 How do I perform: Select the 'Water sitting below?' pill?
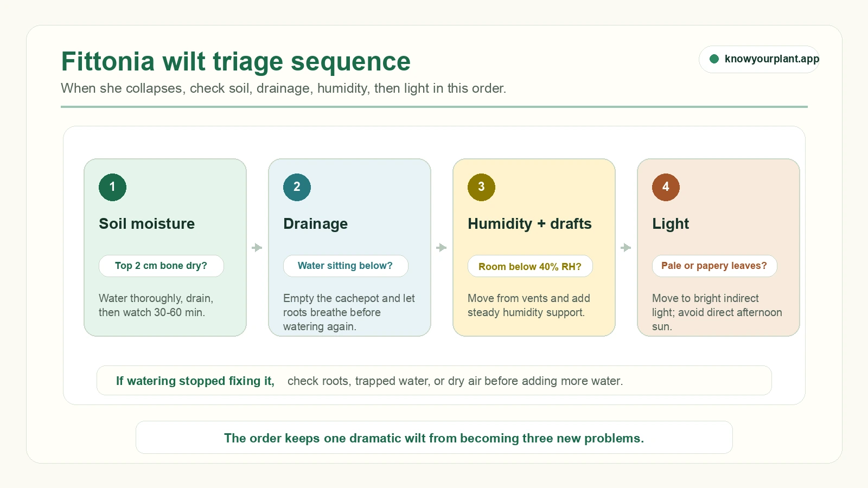346,266
